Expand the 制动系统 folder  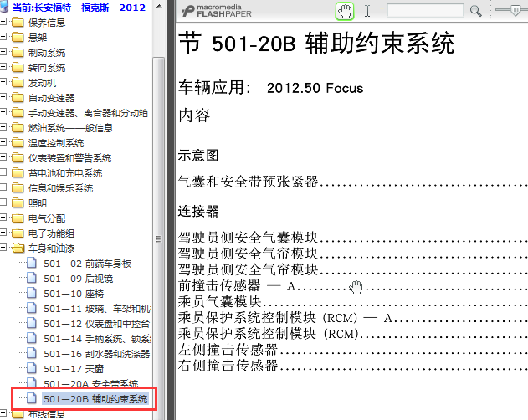pos(3,52)
